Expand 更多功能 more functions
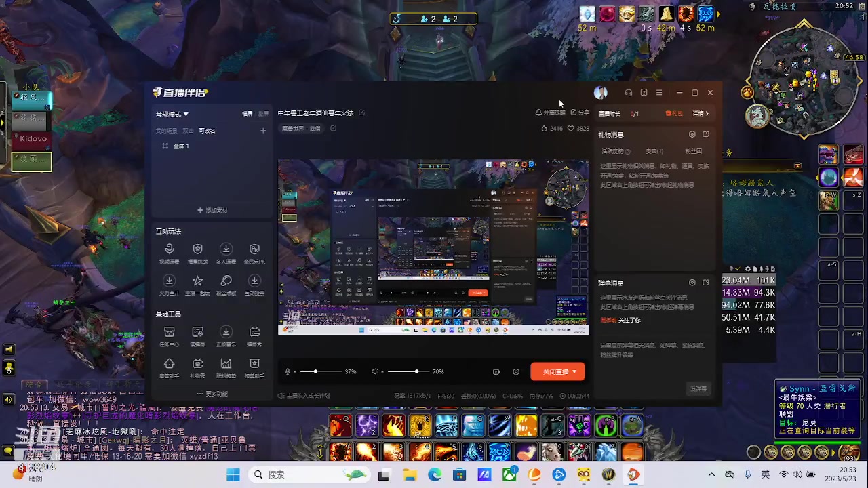The height and width of the screenshot is (488, 868). 212,393
